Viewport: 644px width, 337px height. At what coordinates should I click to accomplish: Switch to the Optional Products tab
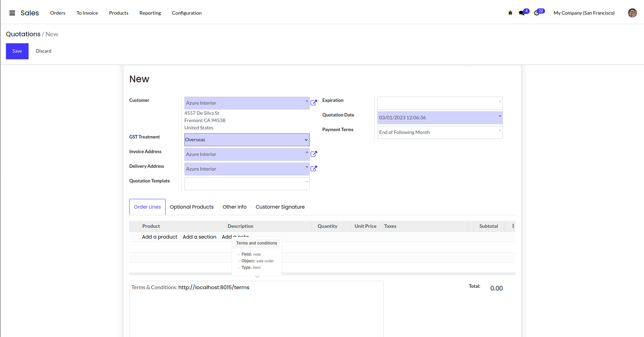click(192, 207)
